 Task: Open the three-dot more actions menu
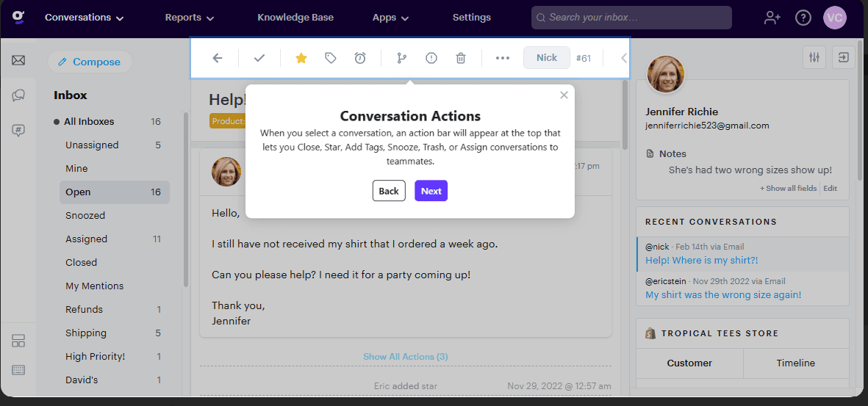pyautogui.click(x=503, y=58)
